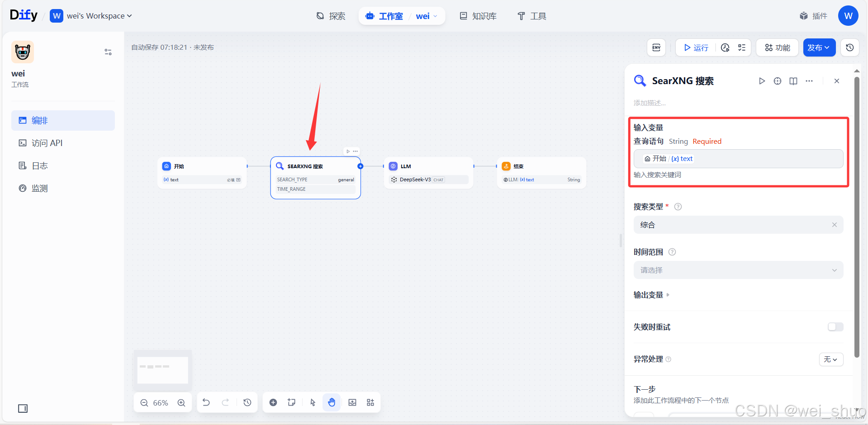Viewport: 868px width, 425px height.
Task: Expand the 发布 publish dropdown
Action: point(819,47)
